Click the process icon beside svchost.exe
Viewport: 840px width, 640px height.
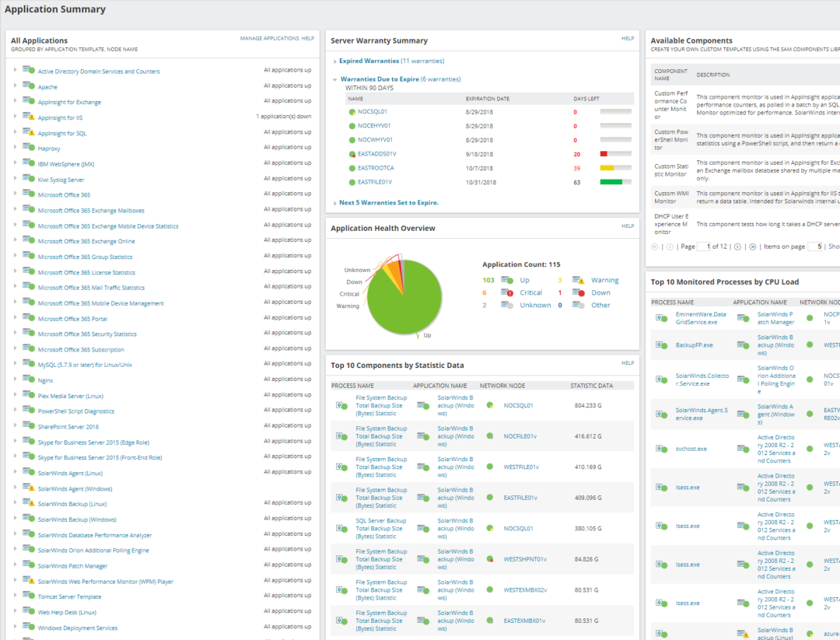click(662, 449)
